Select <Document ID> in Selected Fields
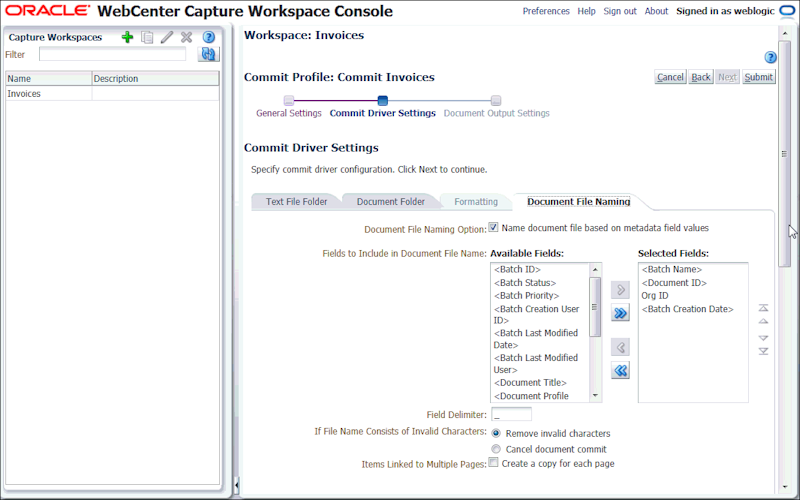The image size is (800, 500). click(674, 283)
